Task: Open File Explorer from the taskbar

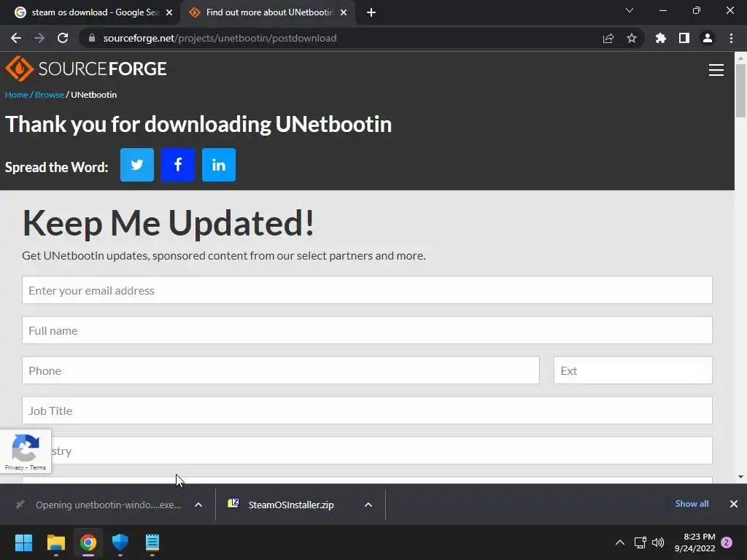Action: (55, 542)
